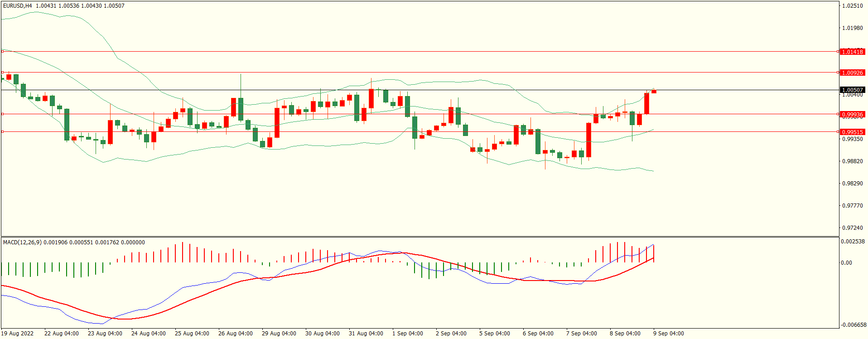
Task: Select the red 1.00926 price tag
Action: coord(852,73)
